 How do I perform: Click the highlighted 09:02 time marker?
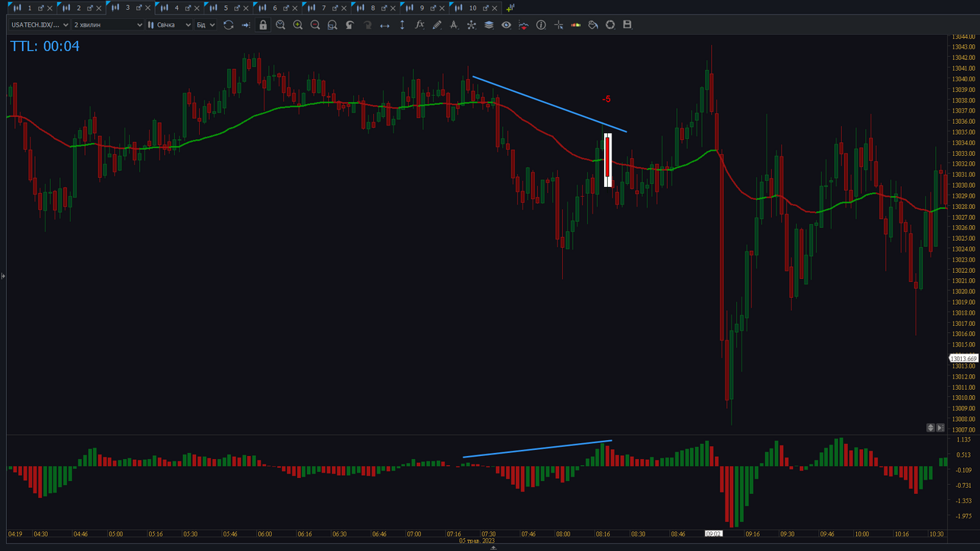(713, 534)
